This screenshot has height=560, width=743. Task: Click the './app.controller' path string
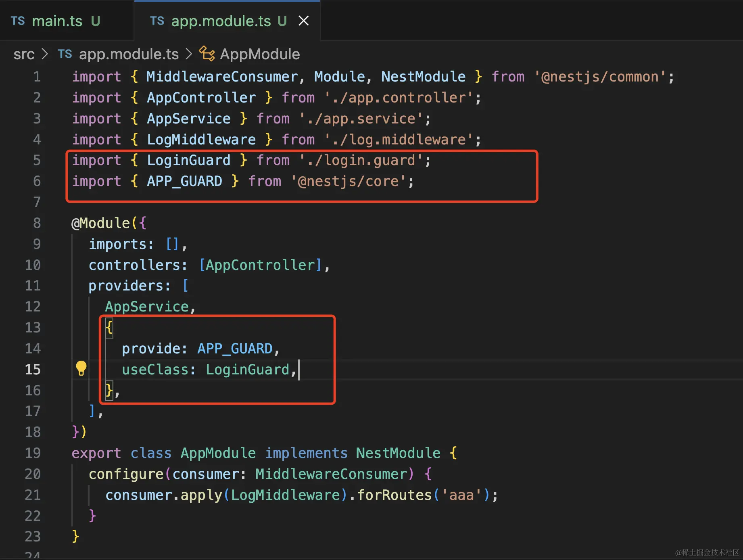point(399,98)
